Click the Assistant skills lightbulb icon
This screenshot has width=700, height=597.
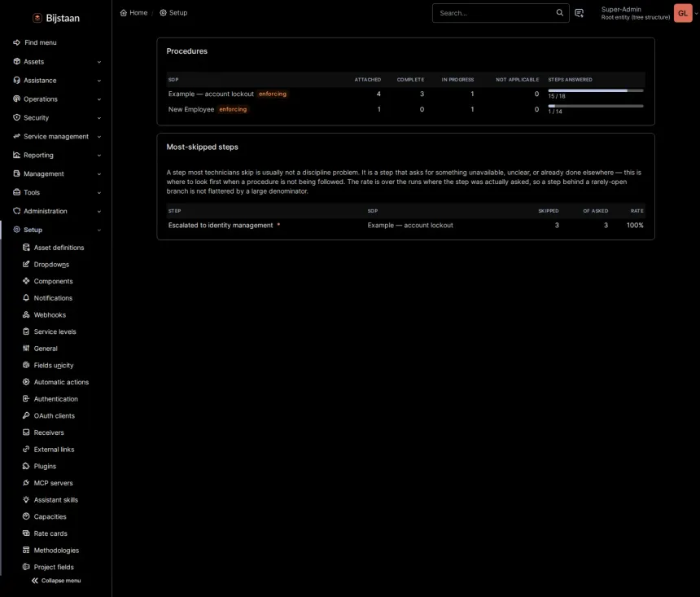coord(26,499)
